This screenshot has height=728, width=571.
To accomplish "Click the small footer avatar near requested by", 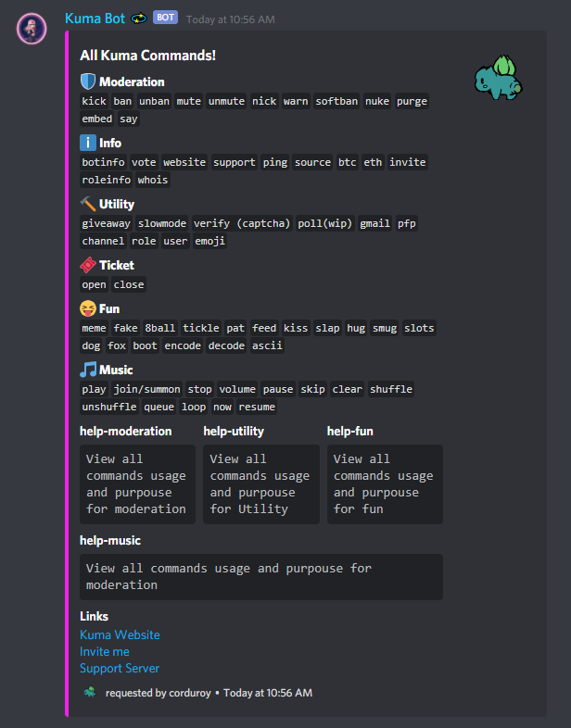I will point(90,692).
